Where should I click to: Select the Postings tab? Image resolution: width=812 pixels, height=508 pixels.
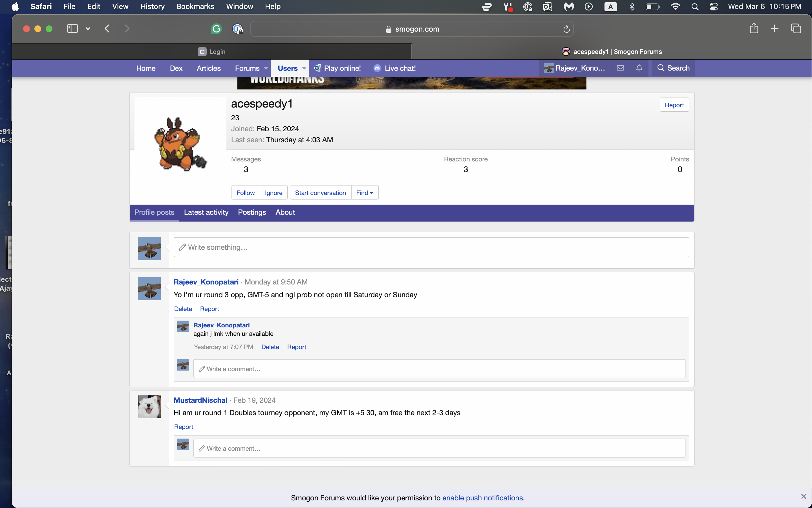coord(252,212)
